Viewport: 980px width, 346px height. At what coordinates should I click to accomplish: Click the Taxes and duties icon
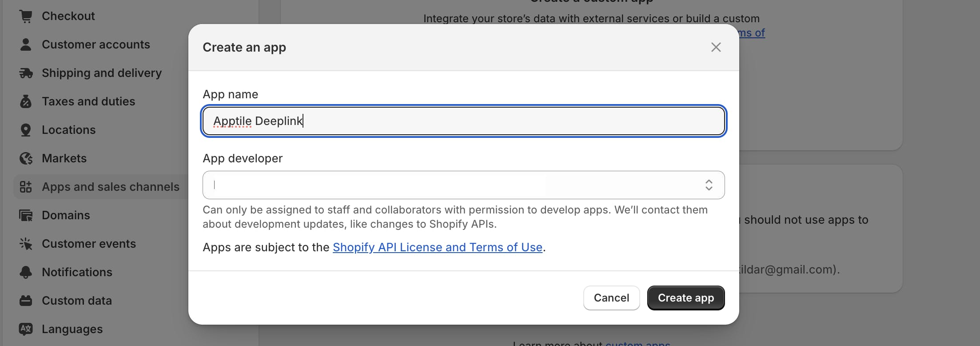(26, 101)
